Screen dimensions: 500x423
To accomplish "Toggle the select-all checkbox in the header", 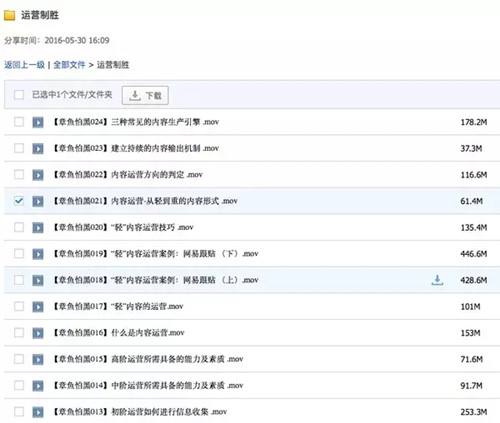I will coord(19,95).
